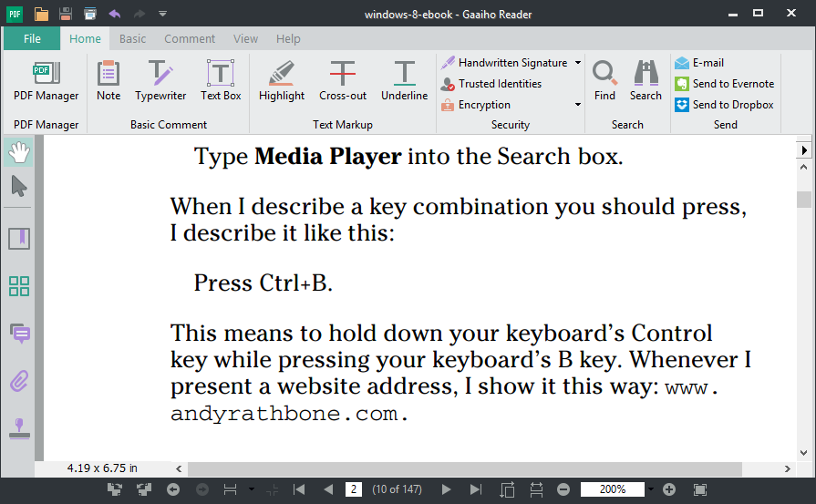Add a Note comment
Viewport: 816px width, 504px height.
(x=108, y=80)
